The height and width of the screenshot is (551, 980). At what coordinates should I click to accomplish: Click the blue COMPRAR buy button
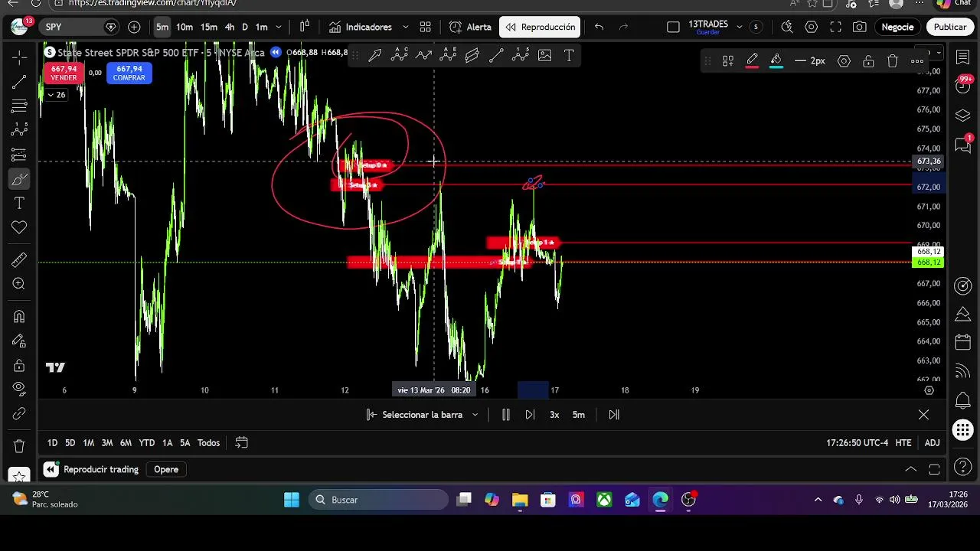tap(129, 73)
